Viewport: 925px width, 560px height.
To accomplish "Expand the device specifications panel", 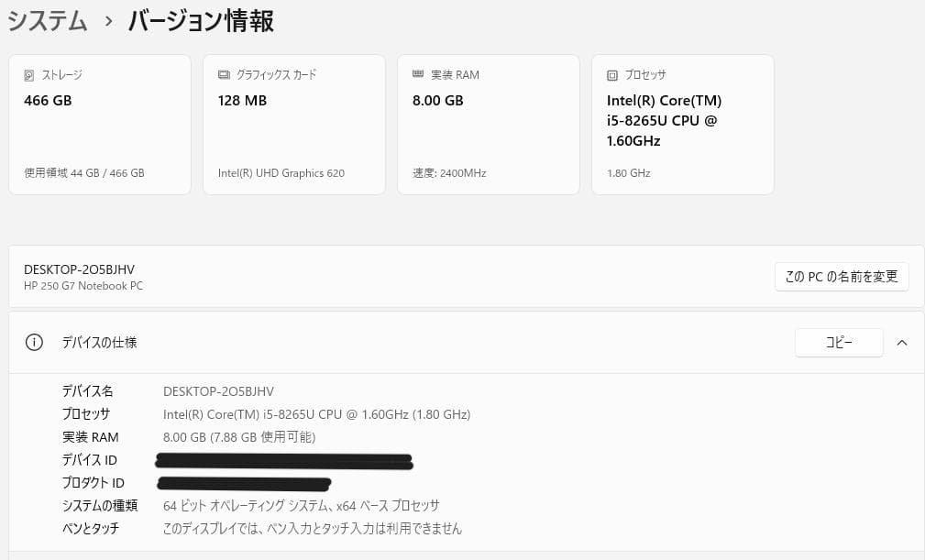I will (x=902, y=342).
